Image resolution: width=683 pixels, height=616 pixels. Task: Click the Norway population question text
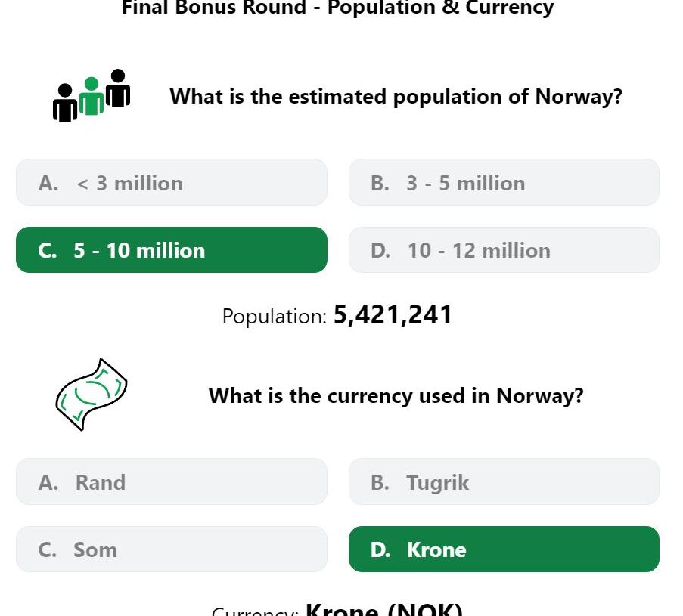pos(396,97)
